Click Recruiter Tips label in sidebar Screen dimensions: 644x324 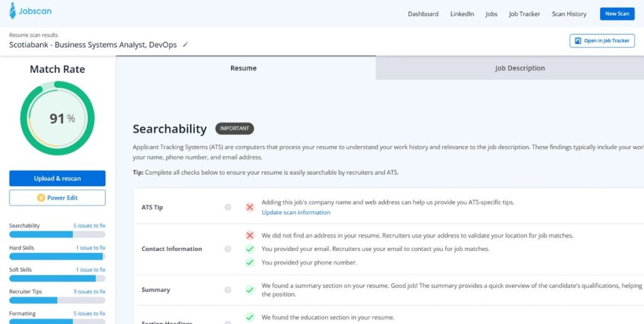tap(25, 291)
